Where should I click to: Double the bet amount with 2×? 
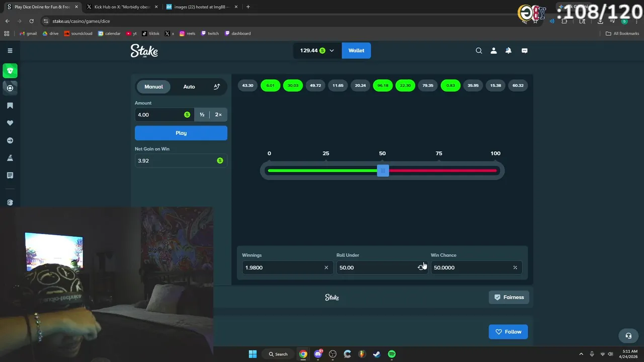point(218,115)
